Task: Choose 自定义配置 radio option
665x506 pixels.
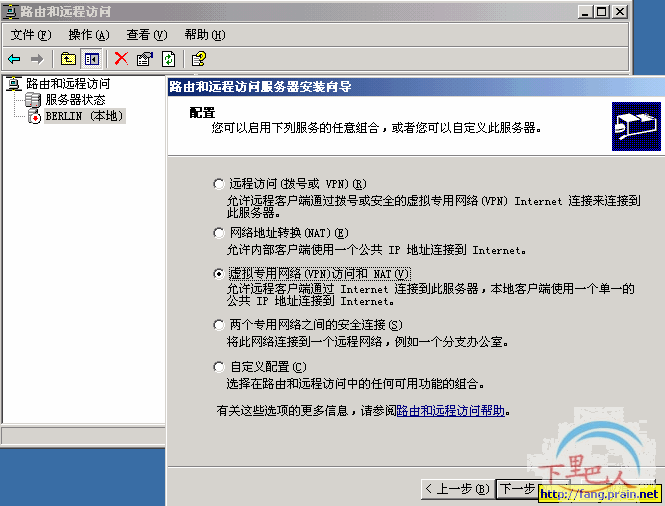Action: tap(218, 367)
